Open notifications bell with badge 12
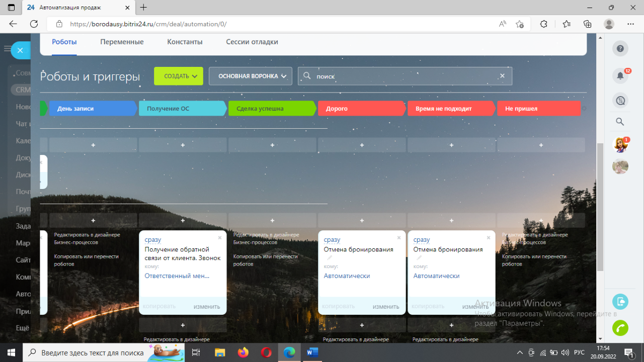Screen dimensions: 644x362 click(x=620, y=76)
